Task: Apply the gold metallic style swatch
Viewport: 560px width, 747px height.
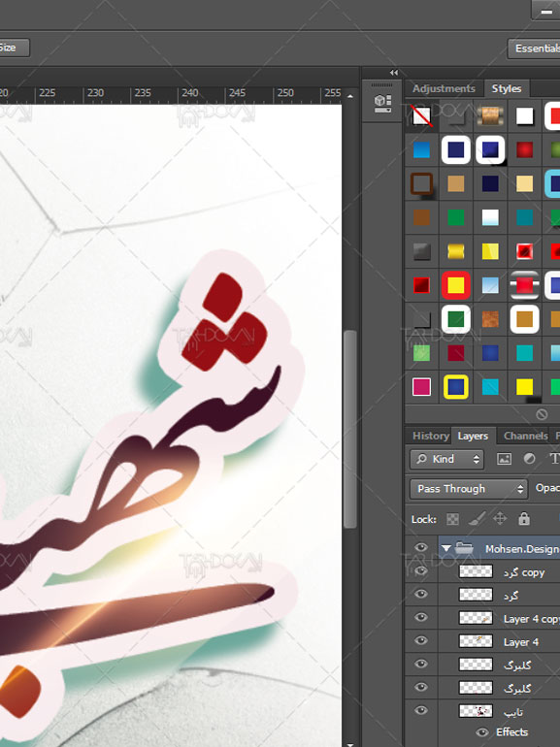Action: coord(456,251)
